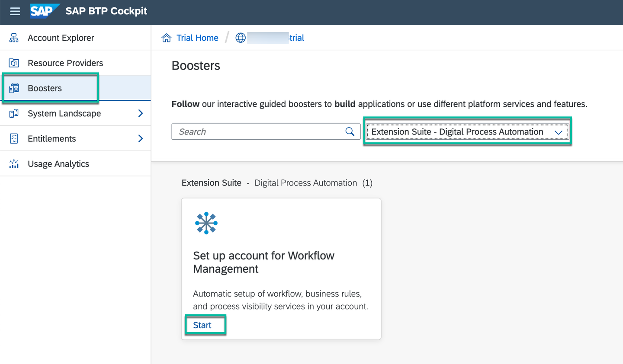Go to Resource Providers
Viewport: 623px width, 364px height.
[75, 63]
